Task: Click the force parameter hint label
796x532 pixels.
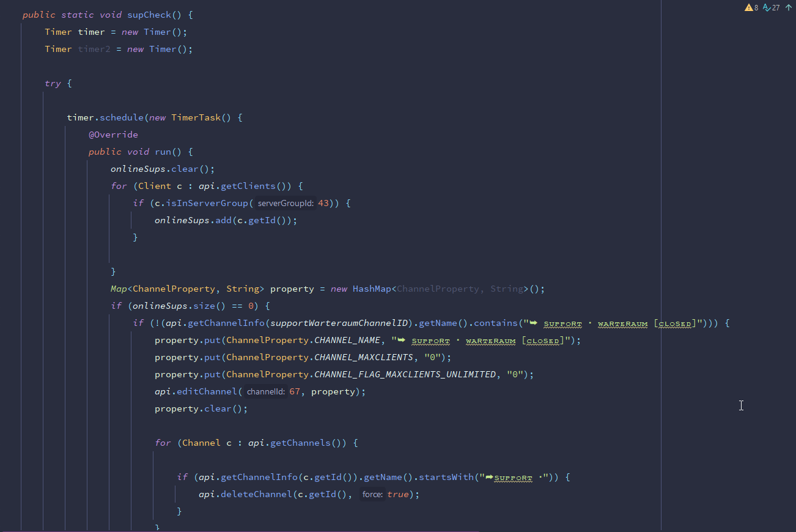Action: point(372,494)
